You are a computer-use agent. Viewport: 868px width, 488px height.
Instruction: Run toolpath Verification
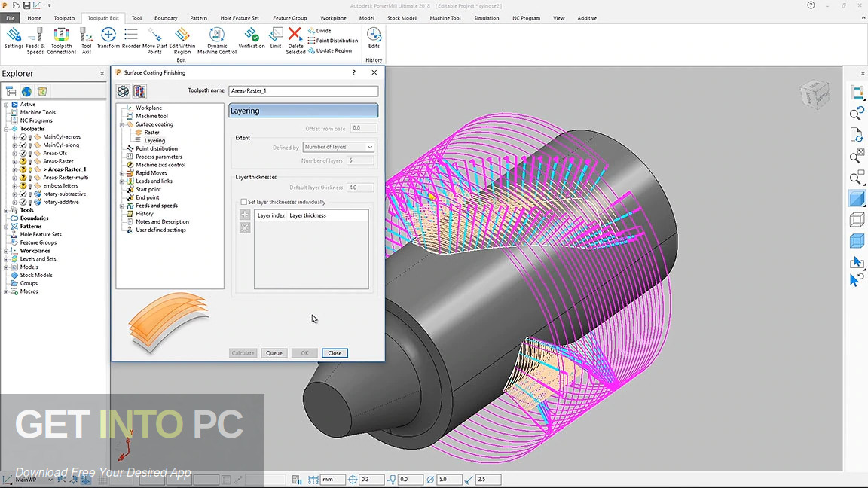(252, 38)
